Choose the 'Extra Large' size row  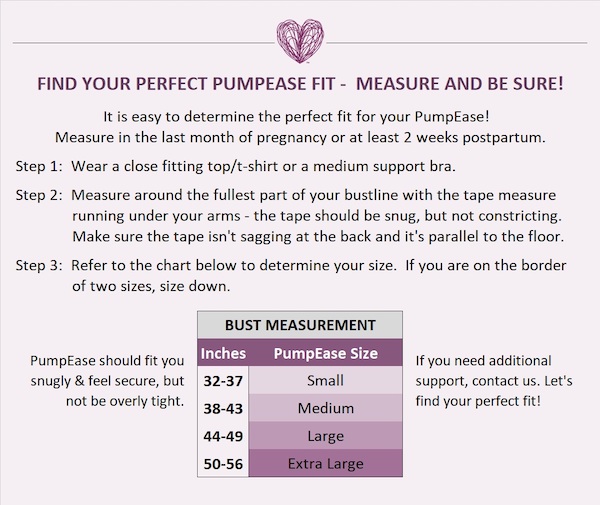pyautogui.click(x=325, y=463)
